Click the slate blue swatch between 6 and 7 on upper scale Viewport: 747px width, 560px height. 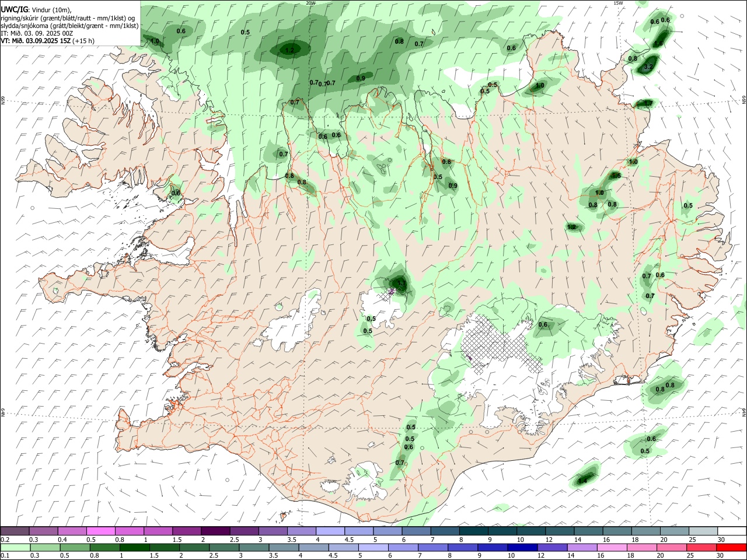coord(417,531)
